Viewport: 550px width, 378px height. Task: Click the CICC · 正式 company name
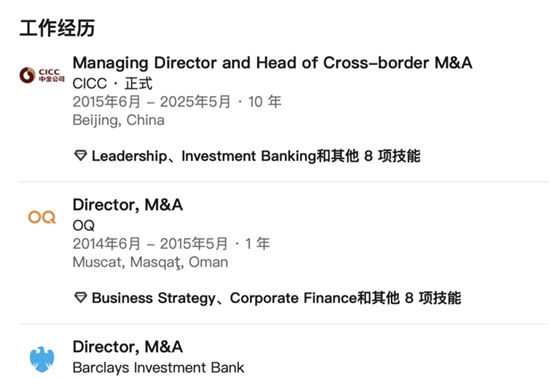click(x=112, y=84)
